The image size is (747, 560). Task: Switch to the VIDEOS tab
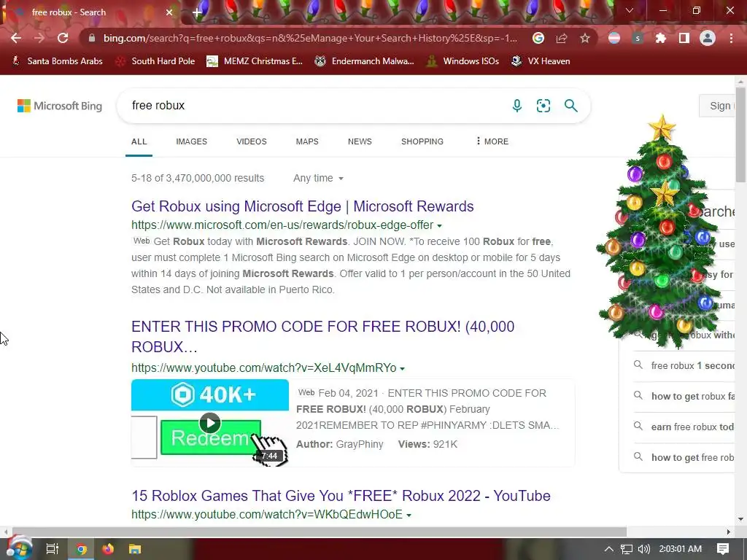(x=252, y=141)
